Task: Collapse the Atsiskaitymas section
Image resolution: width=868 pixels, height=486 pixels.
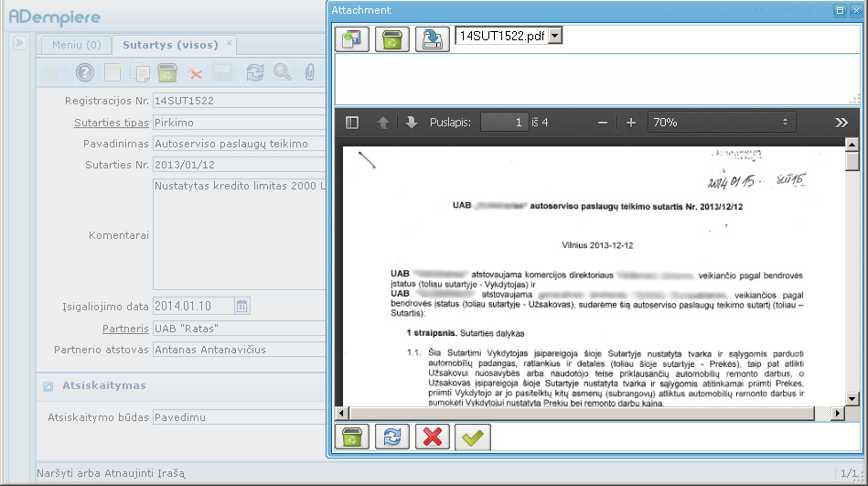Action: 48,386
